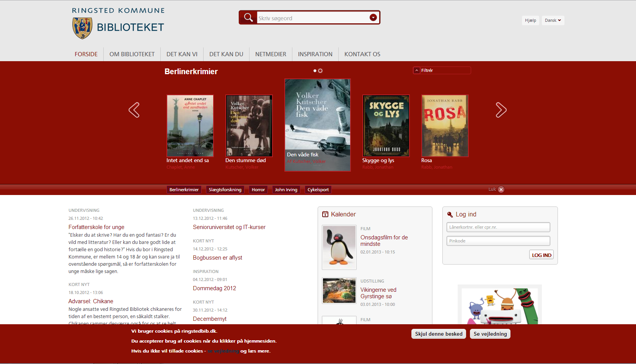Screen dimensions: 636x364
Task: Open the Pingu penguin event thumbnail
Action: pos(339,247)
